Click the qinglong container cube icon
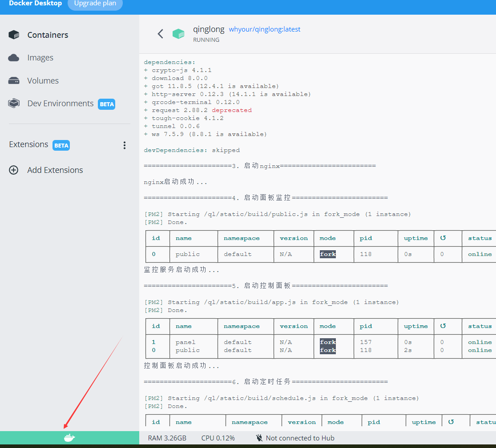The image size is (496, 448). pos(178,34)
